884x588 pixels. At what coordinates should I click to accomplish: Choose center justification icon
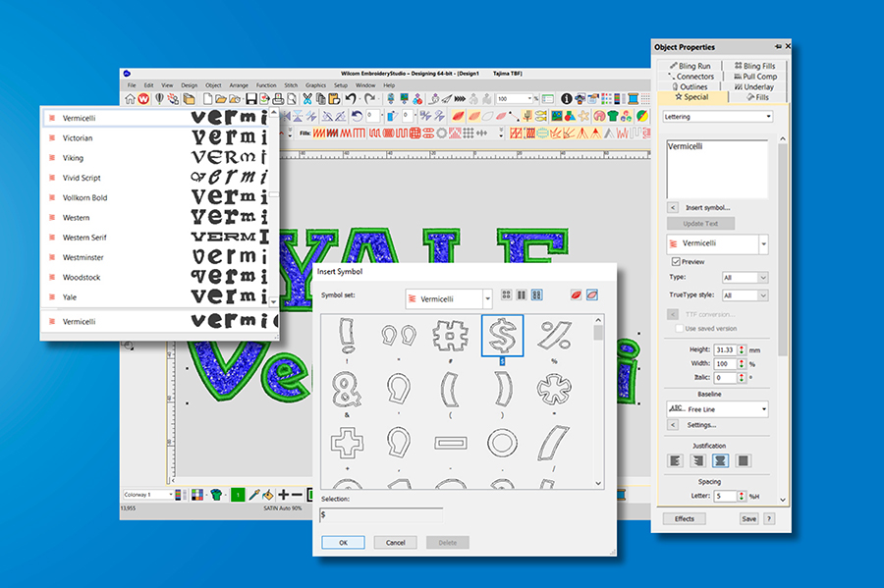[x=720, y=459]
